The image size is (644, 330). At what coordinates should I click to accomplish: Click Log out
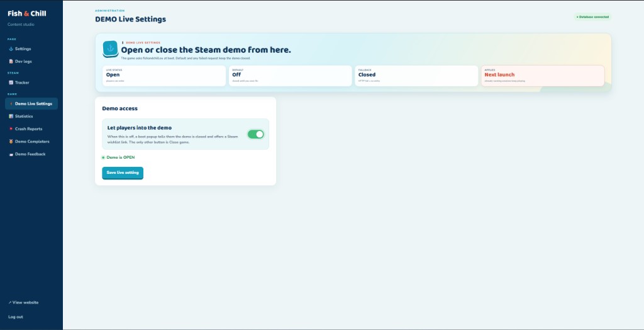[x=16, y=317]
